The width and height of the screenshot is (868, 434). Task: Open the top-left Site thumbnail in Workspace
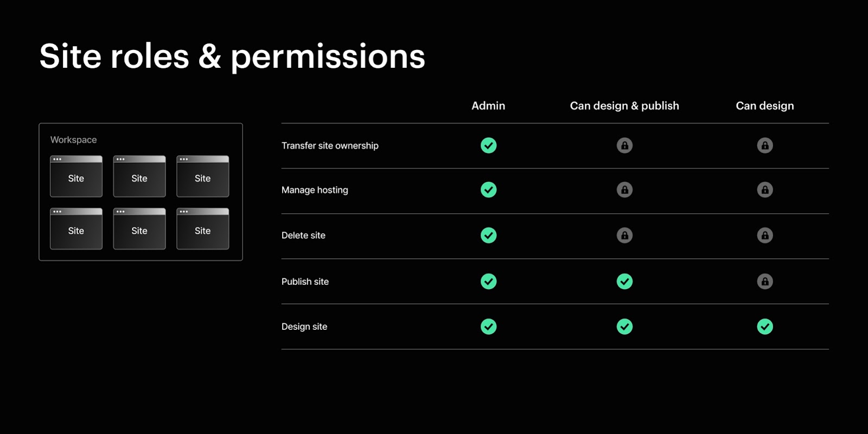point(76,176)
